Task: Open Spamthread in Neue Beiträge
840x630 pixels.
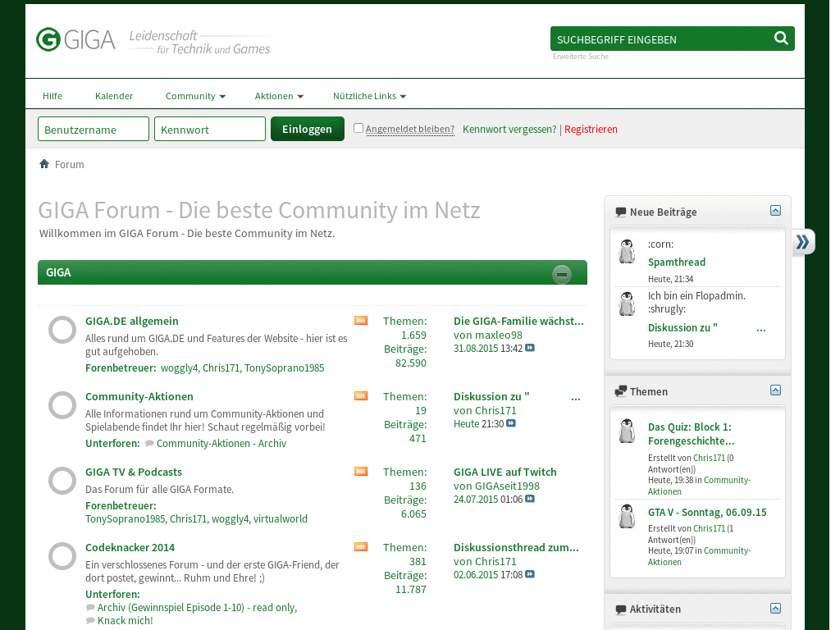Action: [x=677, y=262]
